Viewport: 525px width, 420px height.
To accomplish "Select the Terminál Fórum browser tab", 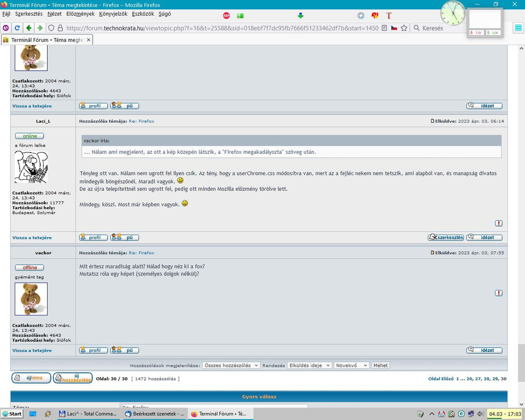I will coord(47,39).
